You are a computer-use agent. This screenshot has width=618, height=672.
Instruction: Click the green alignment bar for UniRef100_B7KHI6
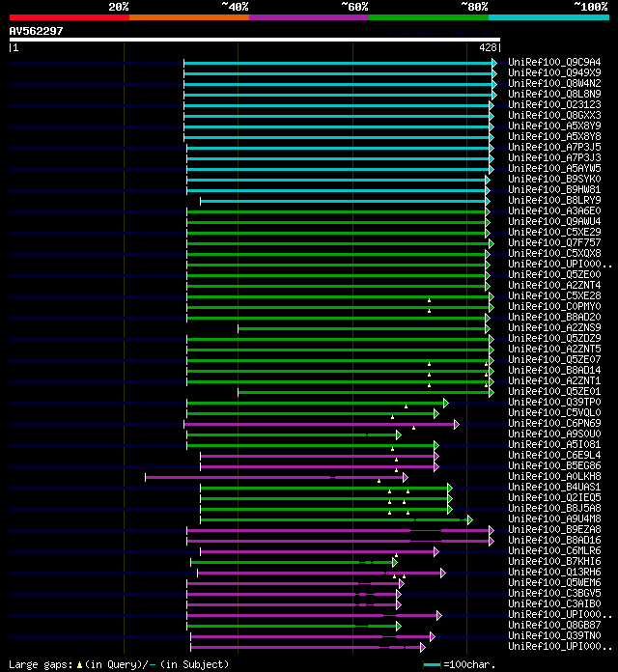point(292,562)
